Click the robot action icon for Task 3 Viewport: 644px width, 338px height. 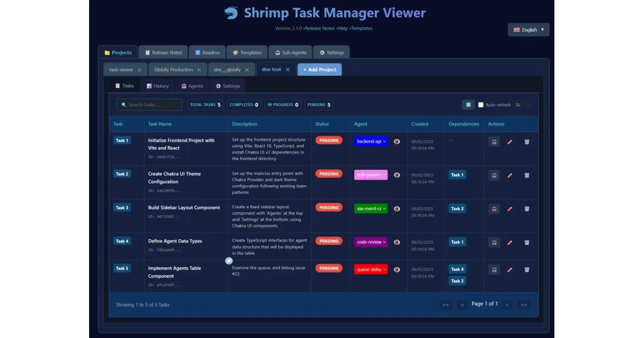tap(494, 209)
